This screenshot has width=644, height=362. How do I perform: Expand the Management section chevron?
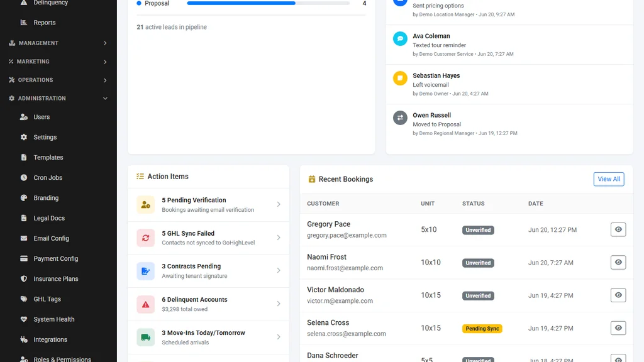pos(105,43)
